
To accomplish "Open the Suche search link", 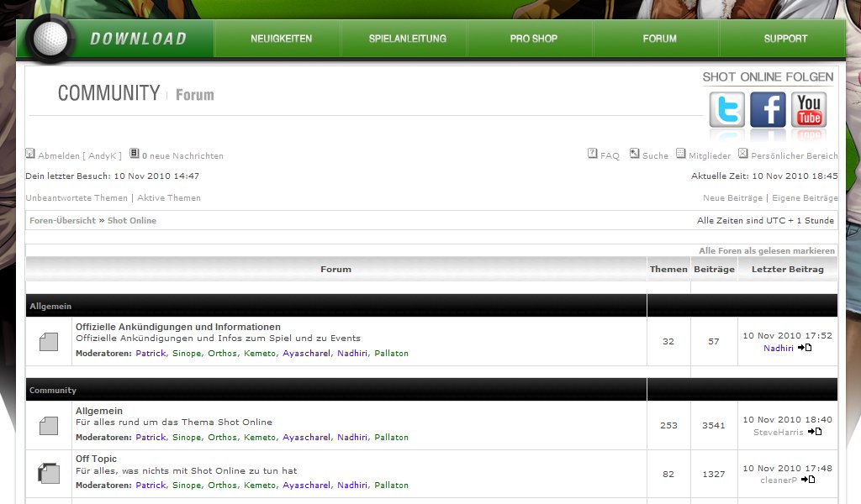I will point(655,155).
